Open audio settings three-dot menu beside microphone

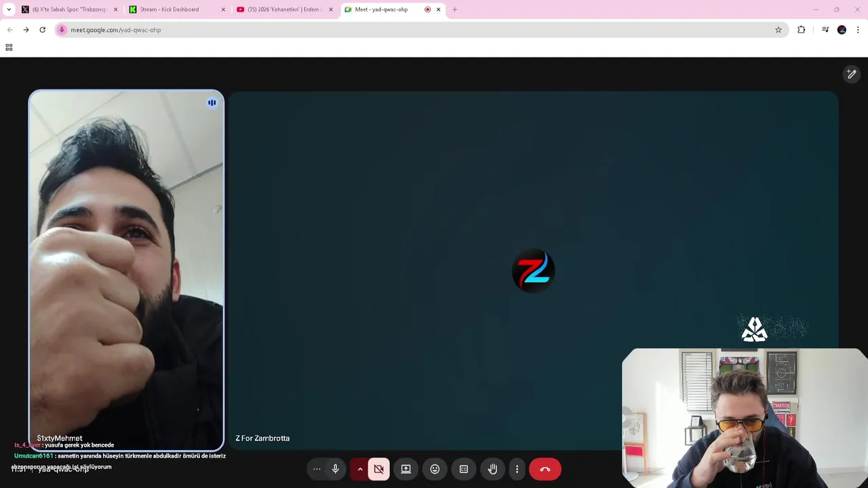[x=317, y=469]
